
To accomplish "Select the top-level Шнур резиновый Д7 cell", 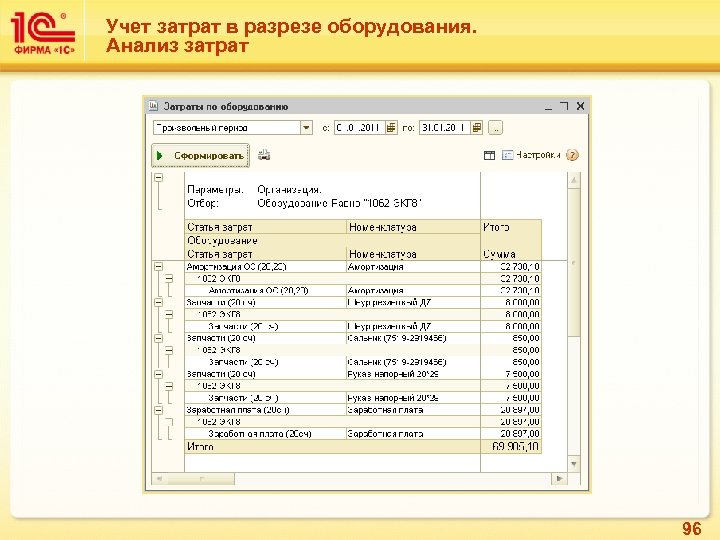I will tap(413, 302).
